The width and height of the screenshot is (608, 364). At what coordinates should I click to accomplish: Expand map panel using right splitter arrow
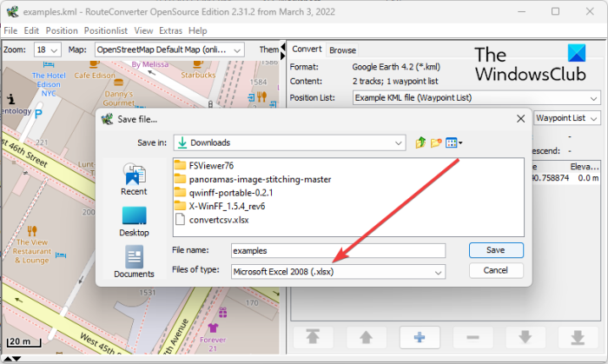(x=282, y=56)
